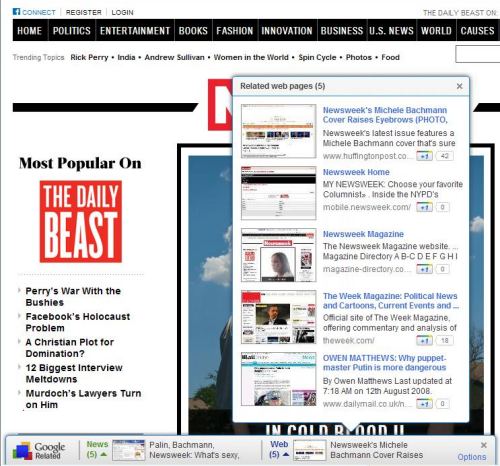
Task: Click +1 button for mobile.newsweek.com result
Action: [x=424, y=207]
